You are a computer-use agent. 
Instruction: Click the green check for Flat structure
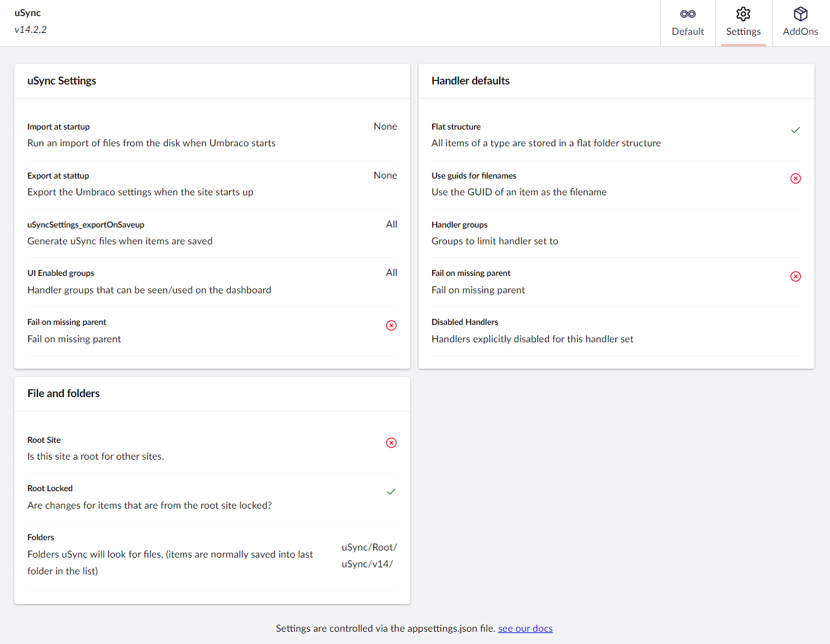coord(796,130)
